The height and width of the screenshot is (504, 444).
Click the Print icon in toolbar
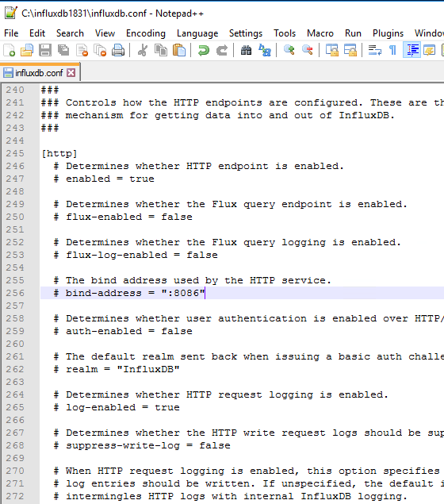118,51
